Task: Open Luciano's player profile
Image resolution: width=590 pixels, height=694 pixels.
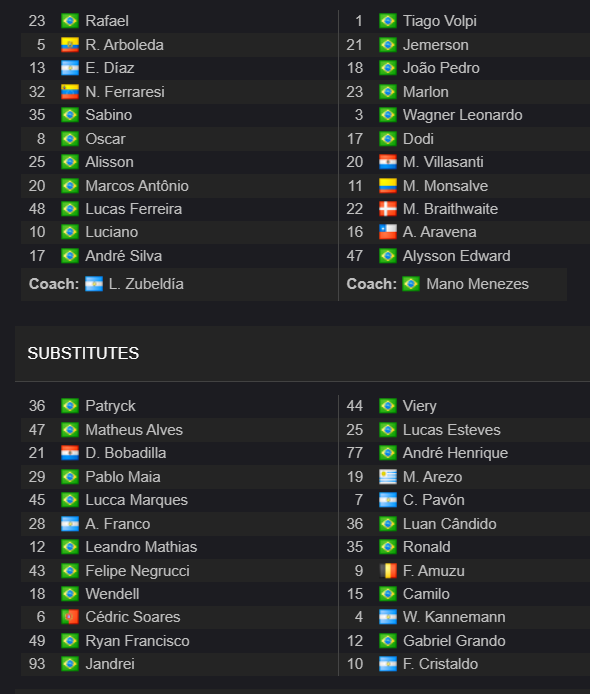Action: (x=112, y=232)
